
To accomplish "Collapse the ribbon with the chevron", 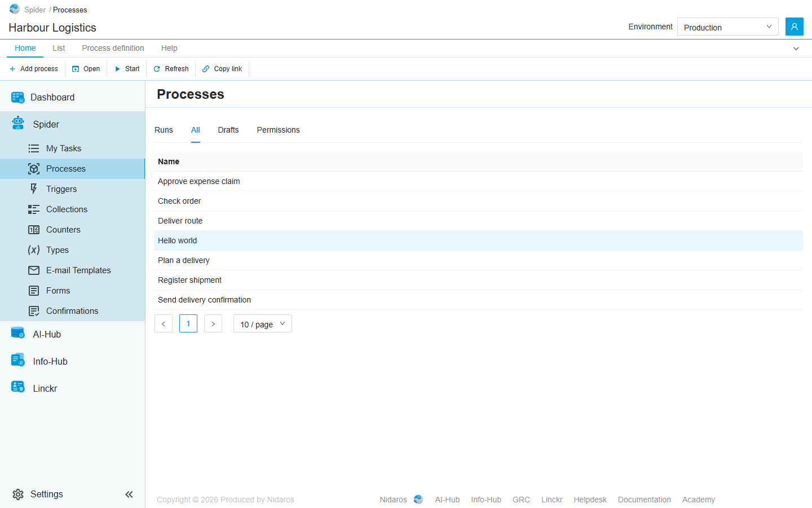I will click(796, 49).
